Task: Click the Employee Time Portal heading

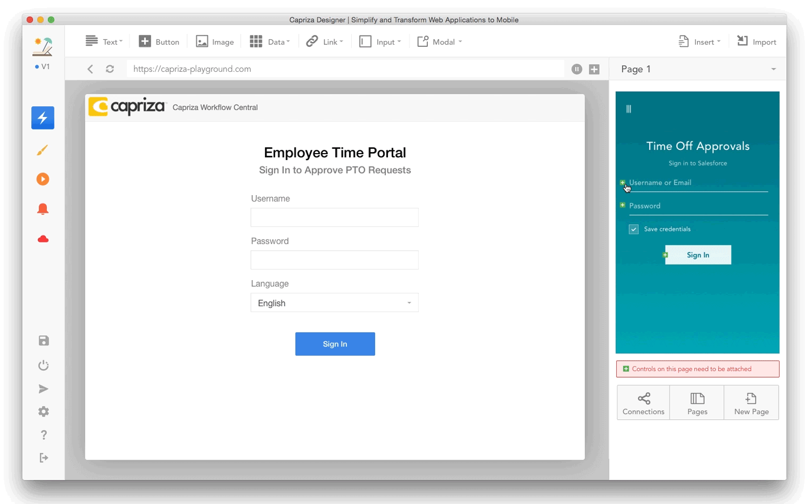Action: pos(335,153)
